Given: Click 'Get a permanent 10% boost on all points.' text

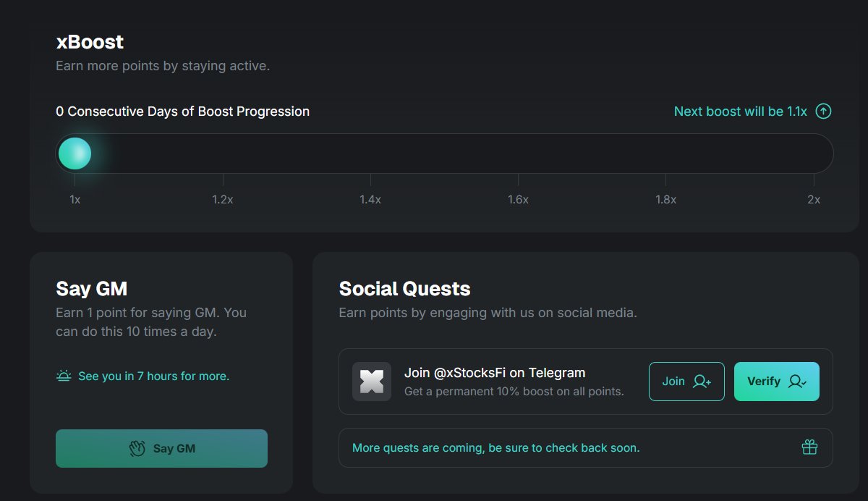Looking at the screenshot, I should [514, 391].
